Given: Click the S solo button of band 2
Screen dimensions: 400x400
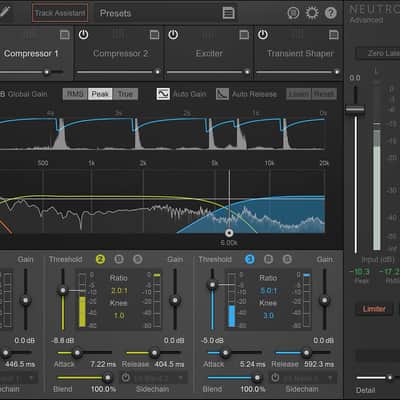Looking at the screenshot, I should [x=138, y=259].
